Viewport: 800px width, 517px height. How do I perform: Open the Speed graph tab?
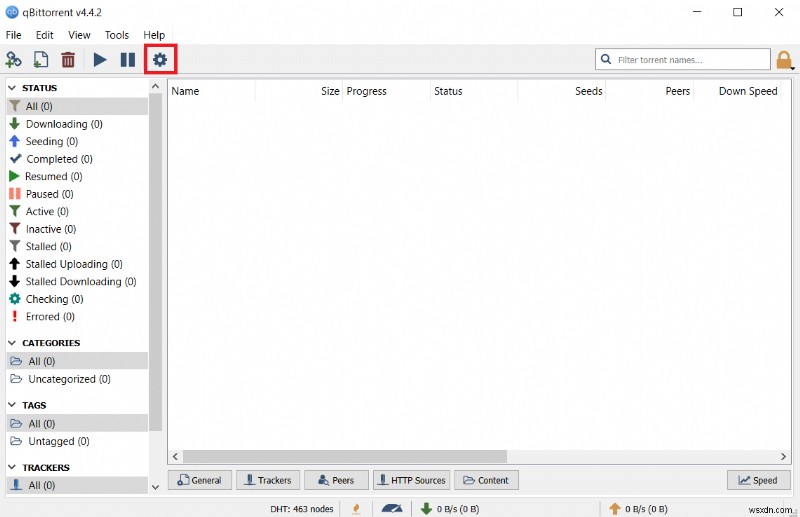point(759,480)
